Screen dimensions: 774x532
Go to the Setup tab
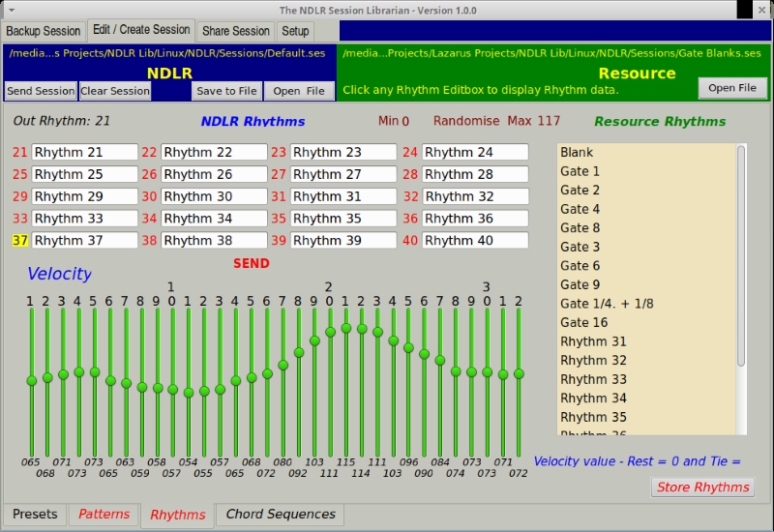(295, 31)
